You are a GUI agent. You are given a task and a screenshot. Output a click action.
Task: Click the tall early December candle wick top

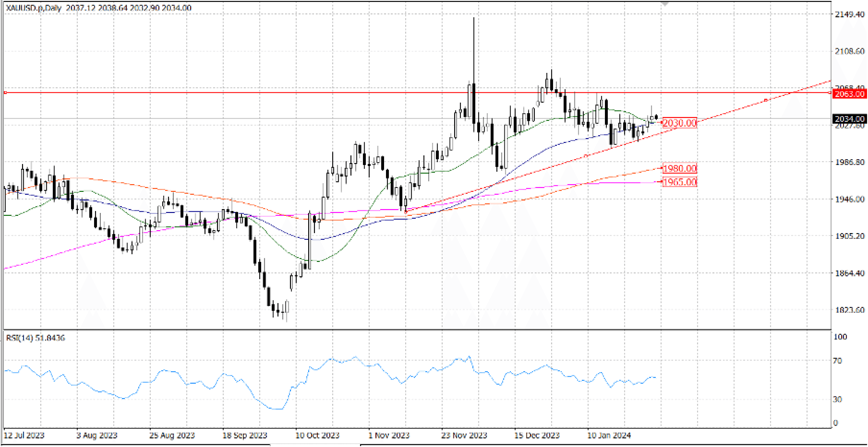474,18
